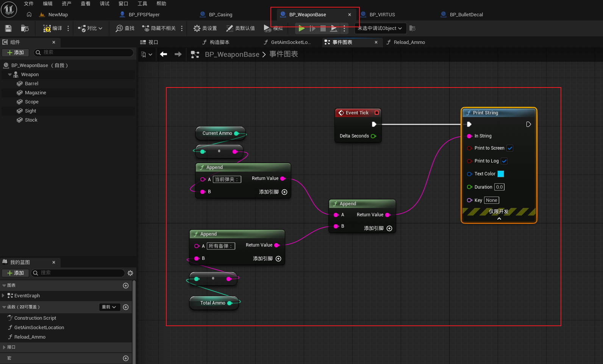Expand the EventGraph entry

click(3, 295)
